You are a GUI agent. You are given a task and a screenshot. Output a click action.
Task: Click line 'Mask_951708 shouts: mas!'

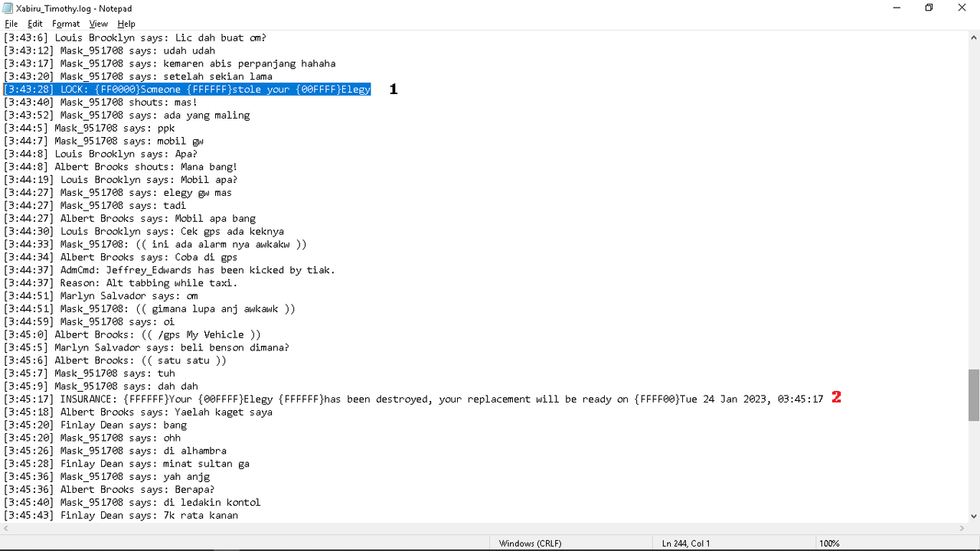(x=100, y=103)
